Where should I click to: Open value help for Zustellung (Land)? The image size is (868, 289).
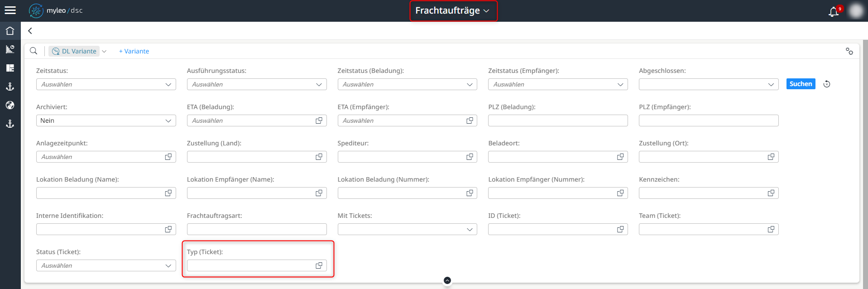[x=319, y=157]
